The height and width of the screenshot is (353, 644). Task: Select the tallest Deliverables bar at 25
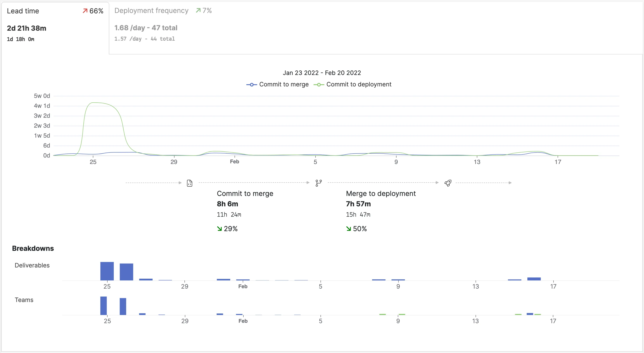point(107,271)
